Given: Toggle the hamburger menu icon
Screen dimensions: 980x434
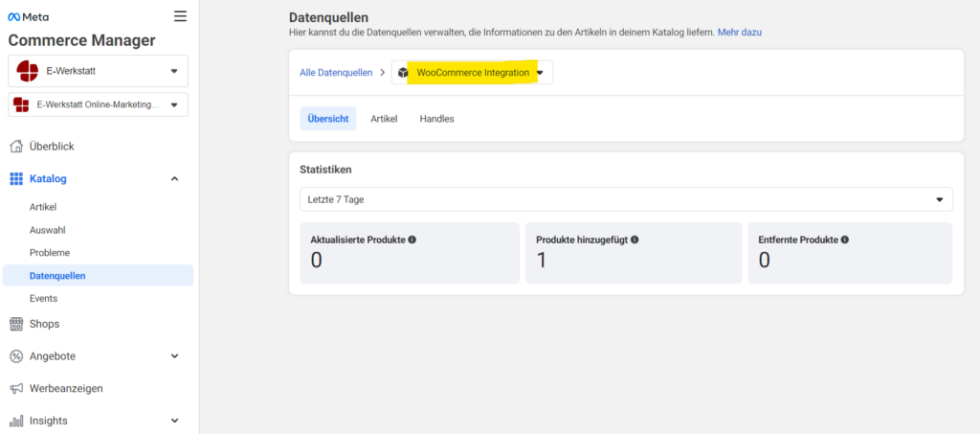Looking at the screenshot, I should click(180, 16).
